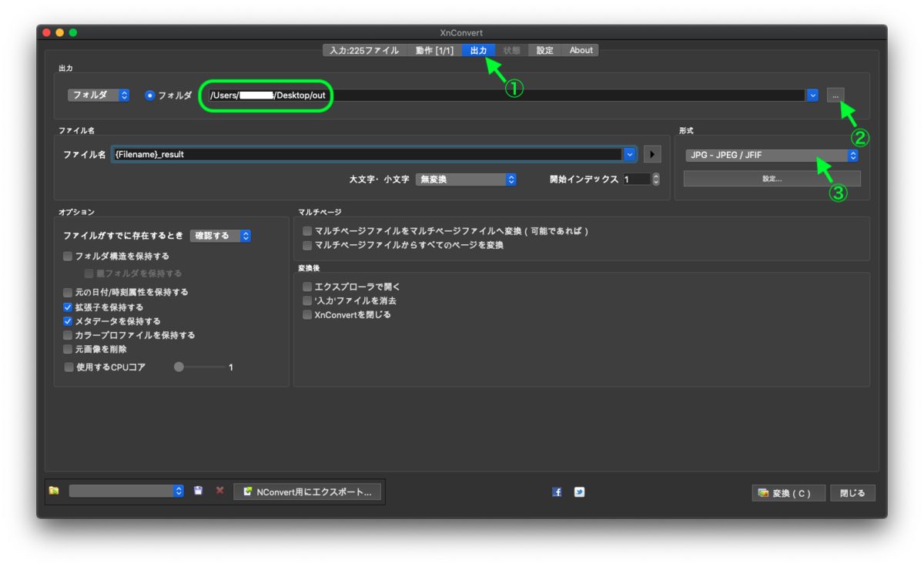Open the About tab
The image size is (924, 567).
581,50
